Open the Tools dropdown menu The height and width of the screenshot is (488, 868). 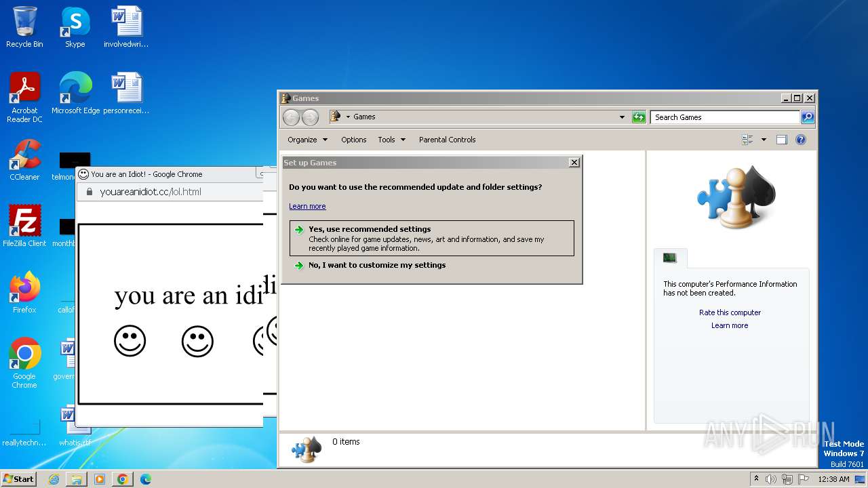click(x=391, y=140)
